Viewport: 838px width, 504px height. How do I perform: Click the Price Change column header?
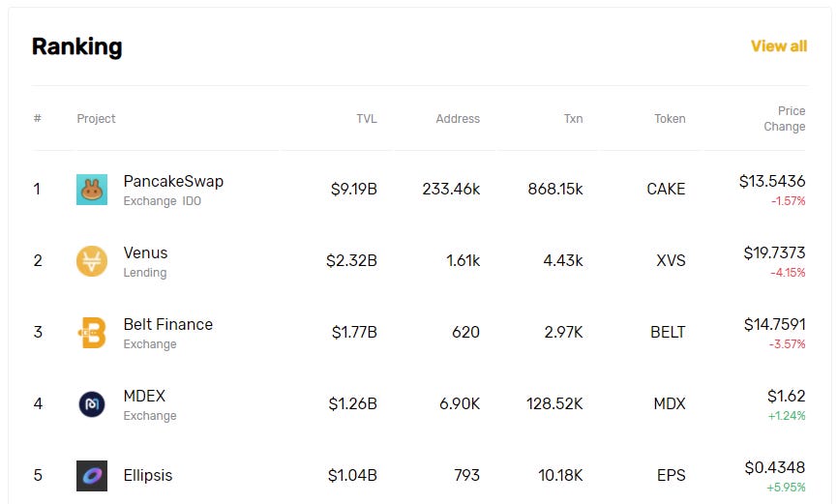(x=784, y=119)
